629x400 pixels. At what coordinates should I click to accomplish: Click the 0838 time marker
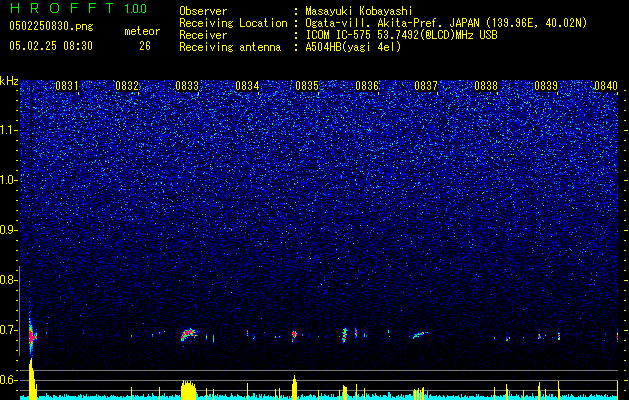(x=486, y=86)
